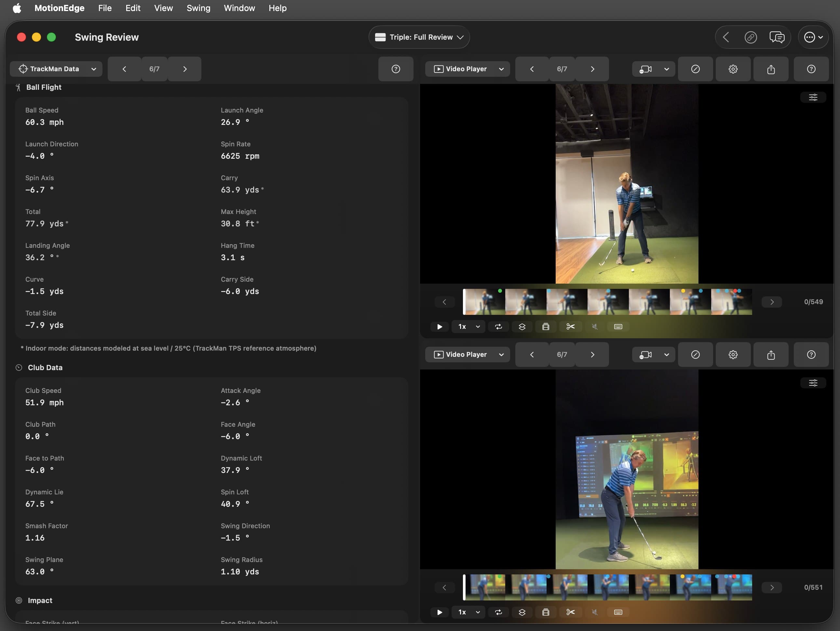The height and width of the screenshot is (631, 840).
Task: Click scissors trim icon in bottom player
Action: click(570, 612)
